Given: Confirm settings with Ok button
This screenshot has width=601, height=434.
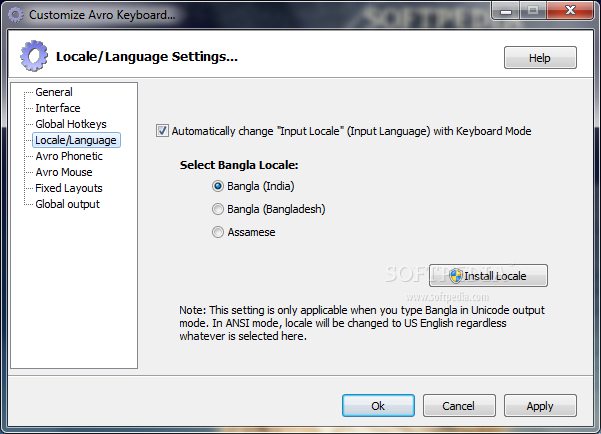Looking at the screenshot, I should (x=378, y=406).
